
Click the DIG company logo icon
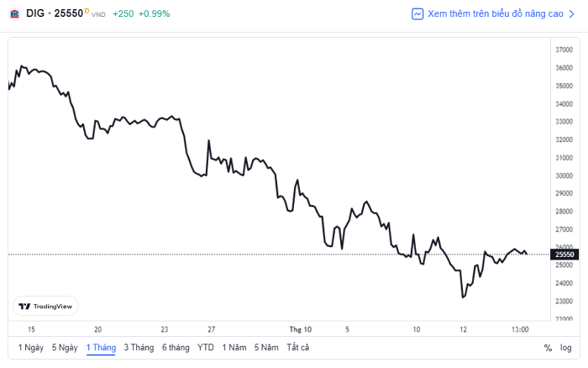click(x=14, y=14)
